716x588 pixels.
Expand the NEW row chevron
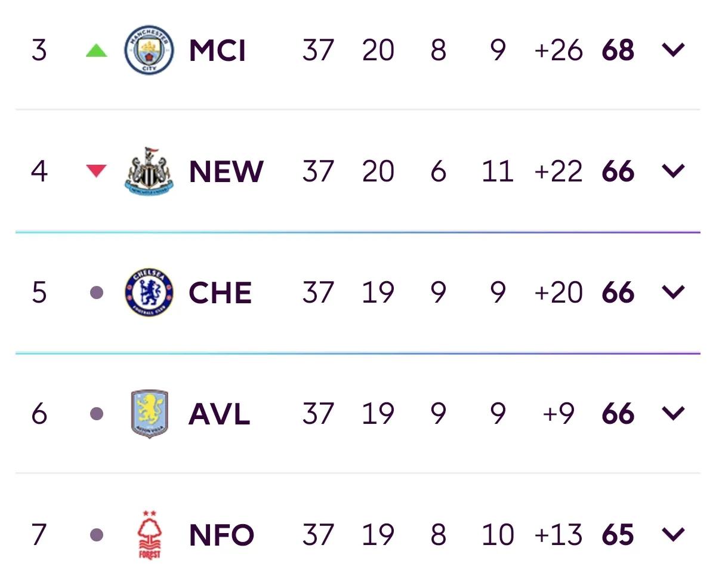(x=673, y=171)
